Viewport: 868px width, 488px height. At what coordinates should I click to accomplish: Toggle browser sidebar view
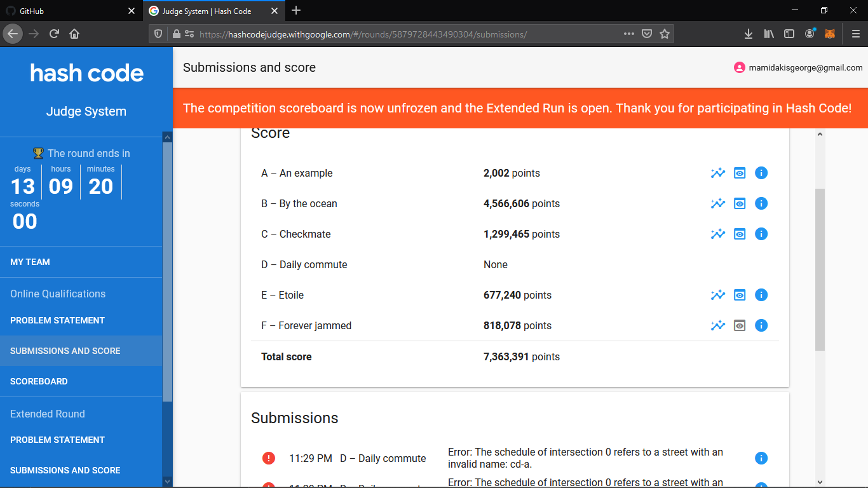point(789,34)
